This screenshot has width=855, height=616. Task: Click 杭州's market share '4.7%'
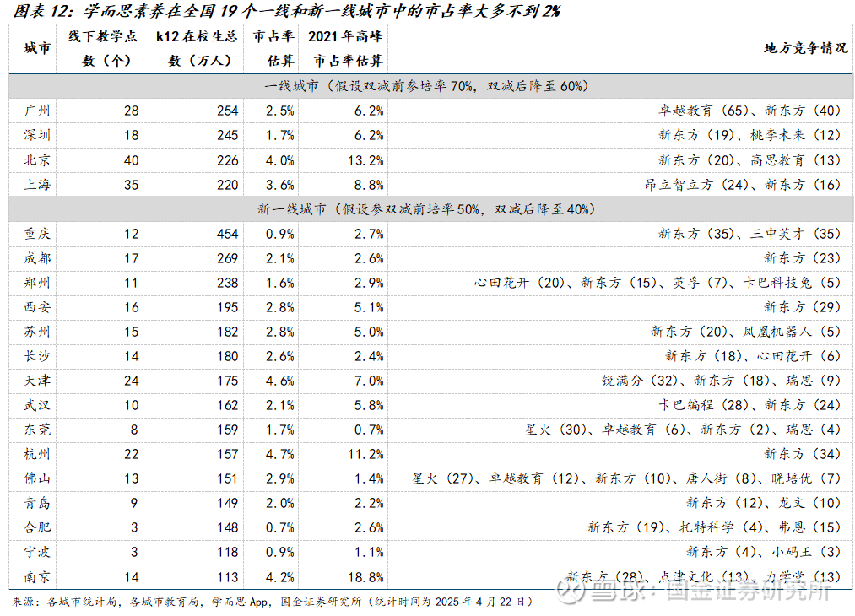pyautogui.click(x=280, y=455)
